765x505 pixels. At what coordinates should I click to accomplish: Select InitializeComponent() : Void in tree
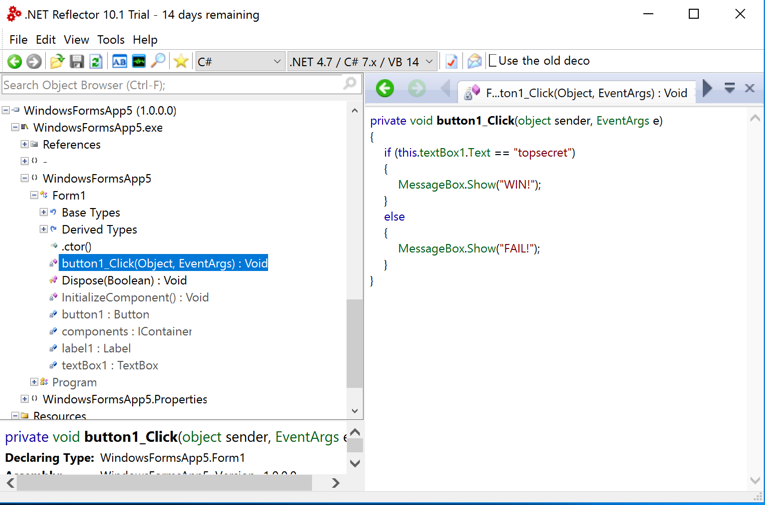coord(135,298)
